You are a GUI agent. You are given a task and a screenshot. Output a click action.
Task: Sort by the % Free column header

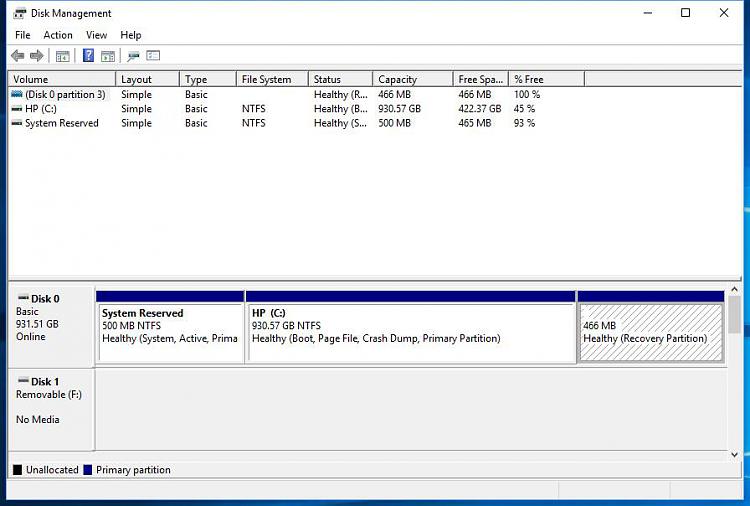(547, 79)
